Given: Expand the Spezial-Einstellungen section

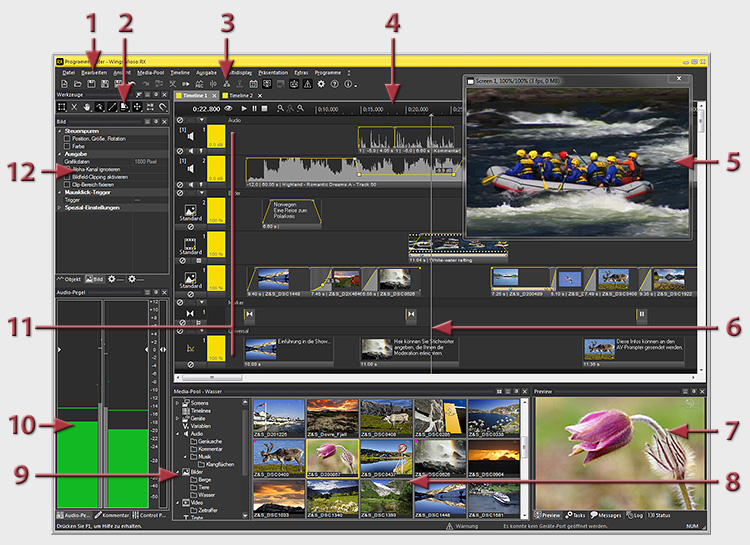Looking at the screenshot, I should tap(61, 207).
